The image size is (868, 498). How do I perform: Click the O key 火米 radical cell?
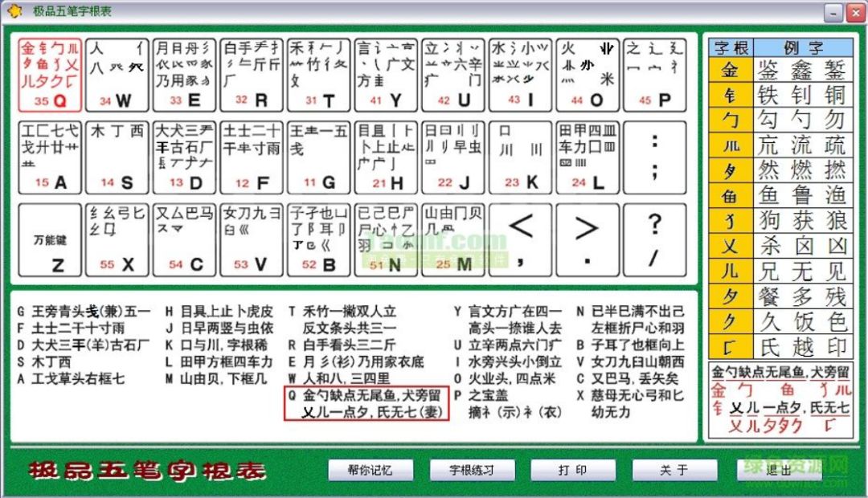(x=587, y=73)
